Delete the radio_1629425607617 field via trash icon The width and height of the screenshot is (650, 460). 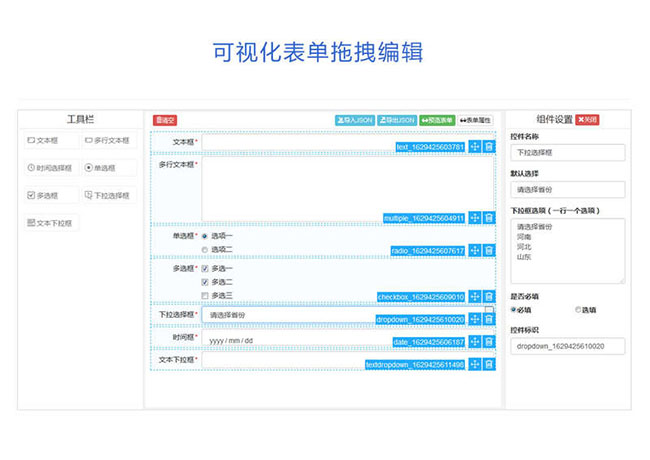(489, 251)
